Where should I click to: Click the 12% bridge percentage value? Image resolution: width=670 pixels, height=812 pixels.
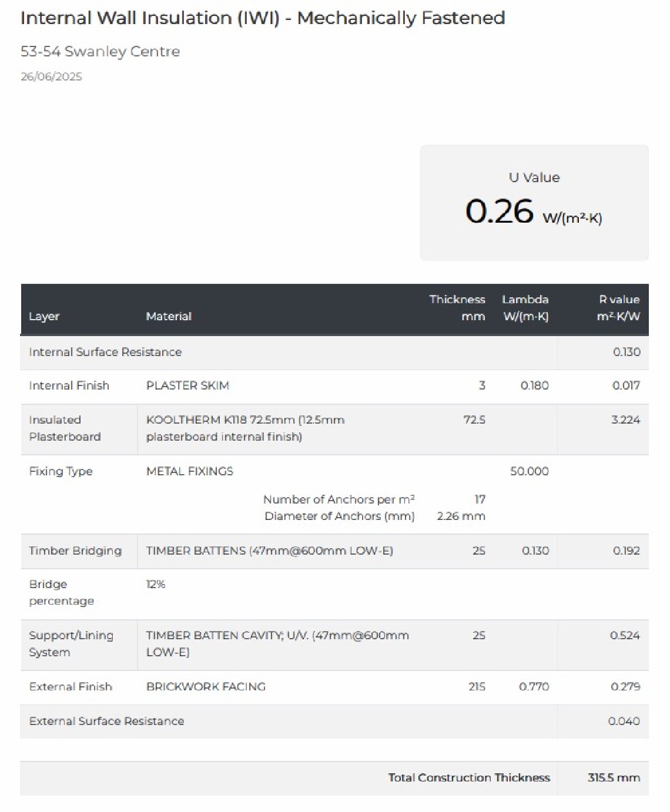tap(156, 584)
